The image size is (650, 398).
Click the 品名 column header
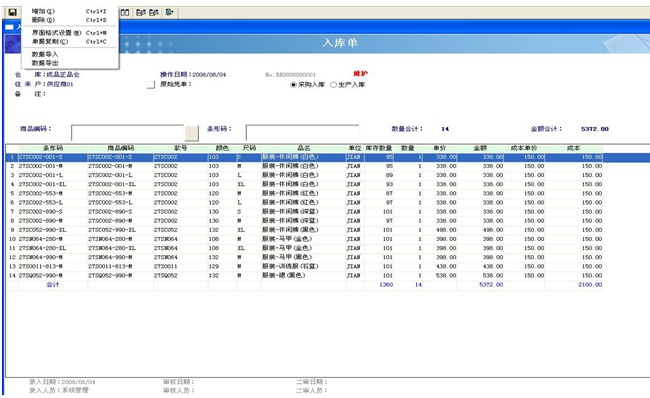(x=304, y=148)
